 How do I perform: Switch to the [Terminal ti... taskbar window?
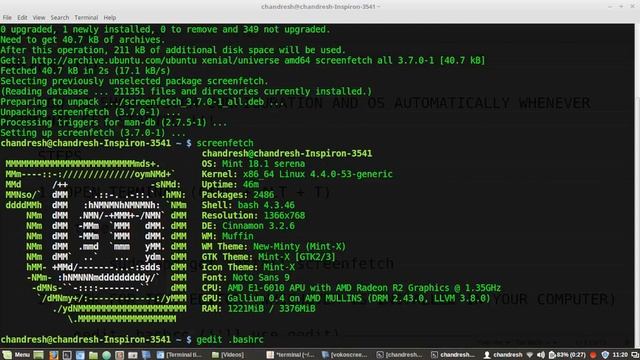pos(180,355)
